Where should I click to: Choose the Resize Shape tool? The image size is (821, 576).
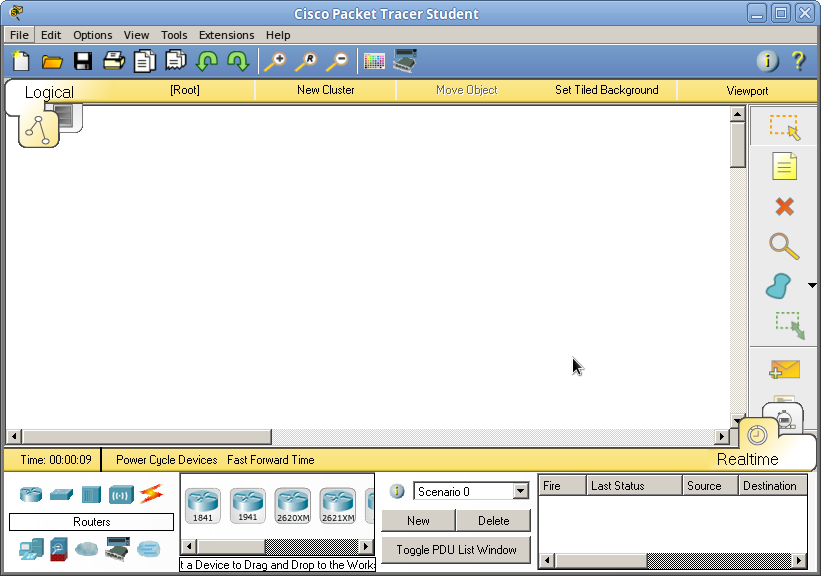790,325
